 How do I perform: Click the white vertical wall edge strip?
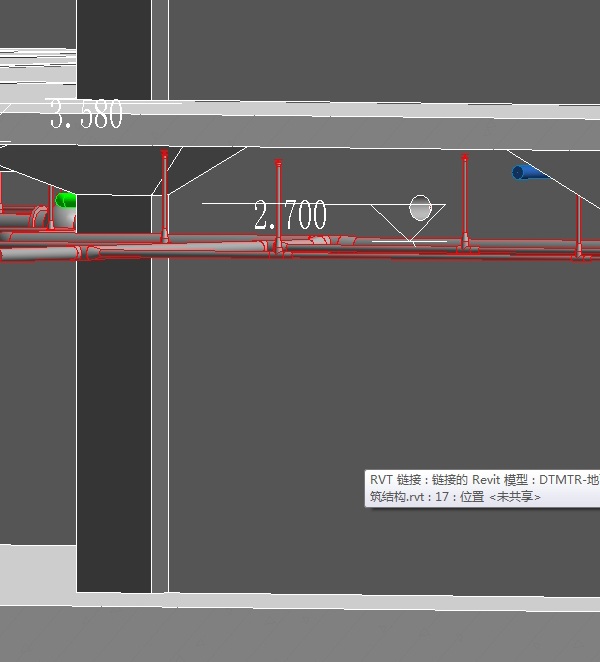[159, 420]
